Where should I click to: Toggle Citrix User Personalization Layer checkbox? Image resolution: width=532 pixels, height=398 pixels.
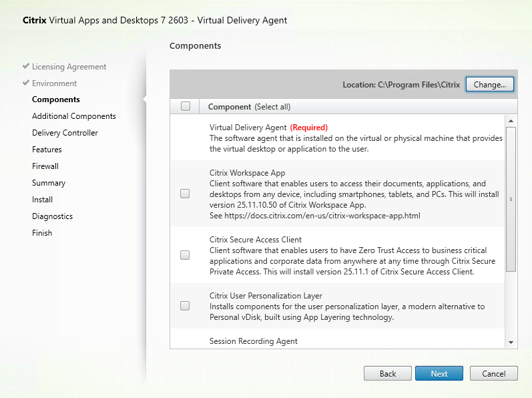tap(185, 306)
